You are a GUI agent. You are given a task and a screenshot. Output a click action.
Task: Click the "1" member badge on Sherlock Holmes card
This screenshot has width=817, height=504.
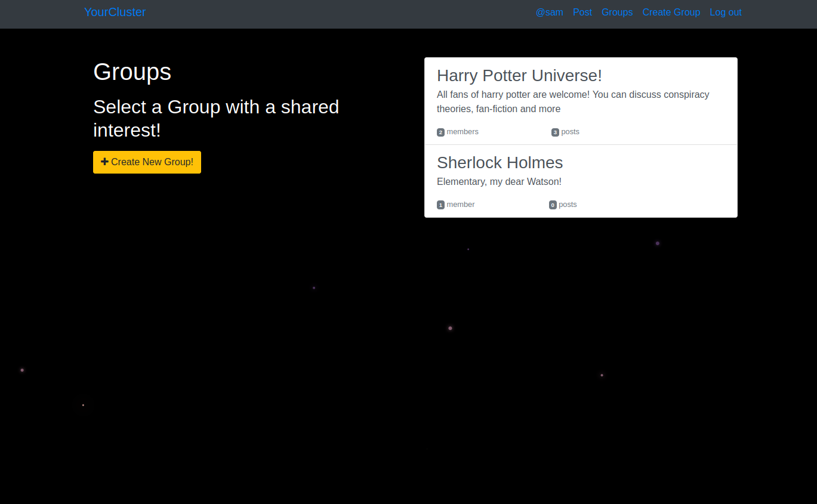[440, 205]
